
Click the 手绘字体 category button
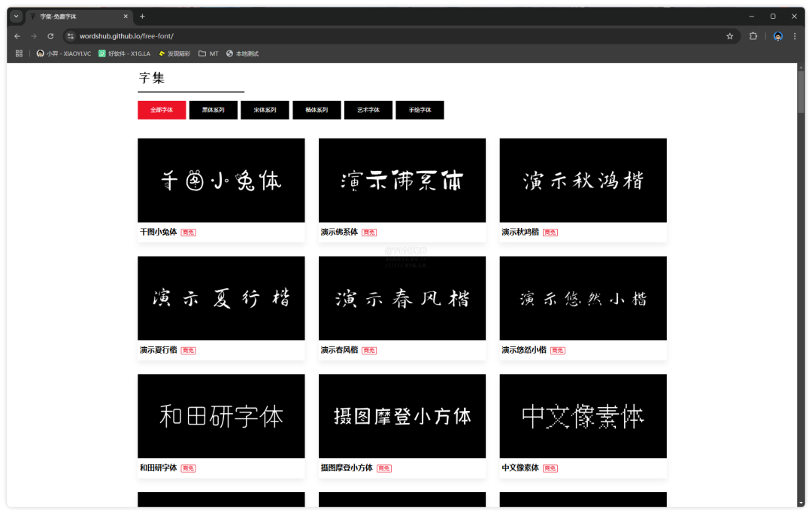pos(420,110)
